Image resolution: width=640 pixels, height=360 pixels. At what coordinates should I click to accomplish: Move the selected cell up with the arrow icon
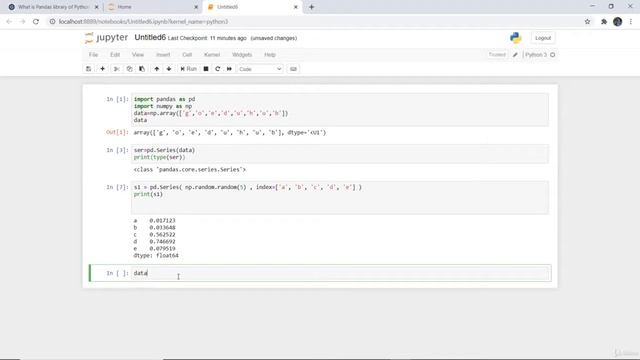pos(157,69)
